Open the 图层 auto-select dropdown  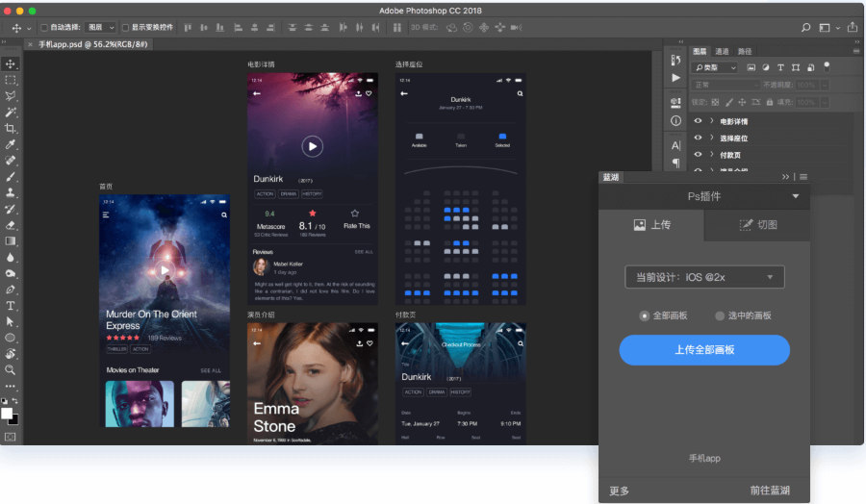(x=100, y=27)
